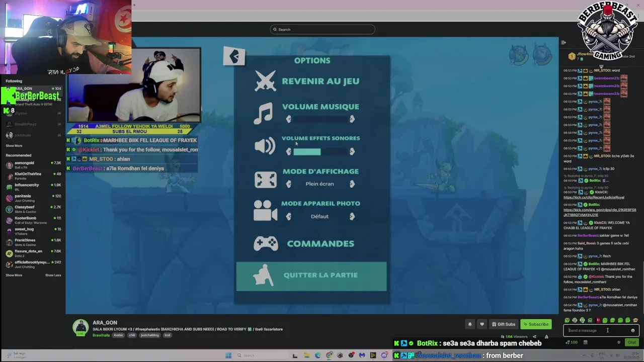Click the gamepad controller icon

266,243
